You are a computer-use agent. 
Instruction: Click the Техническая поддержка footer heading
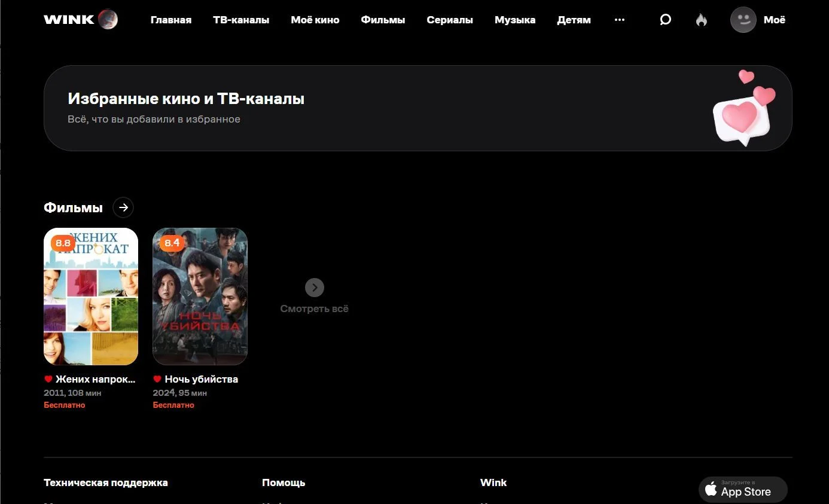click(x=106, y=482)
